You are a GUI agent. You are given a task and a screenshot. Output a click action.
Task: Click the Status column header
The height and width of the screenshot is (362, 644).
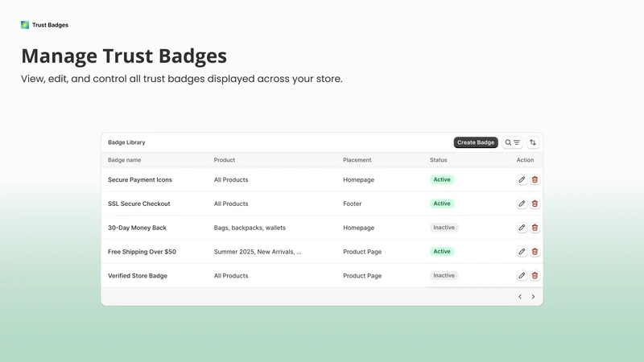click(x=438, y=160)
